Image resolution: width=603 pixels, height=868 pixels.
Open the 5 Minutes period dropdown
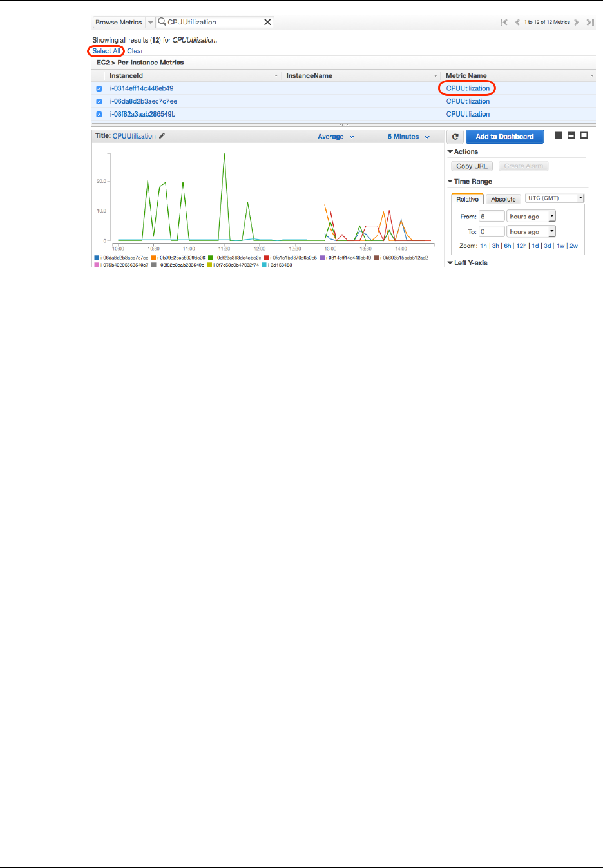tap(408, 137)
